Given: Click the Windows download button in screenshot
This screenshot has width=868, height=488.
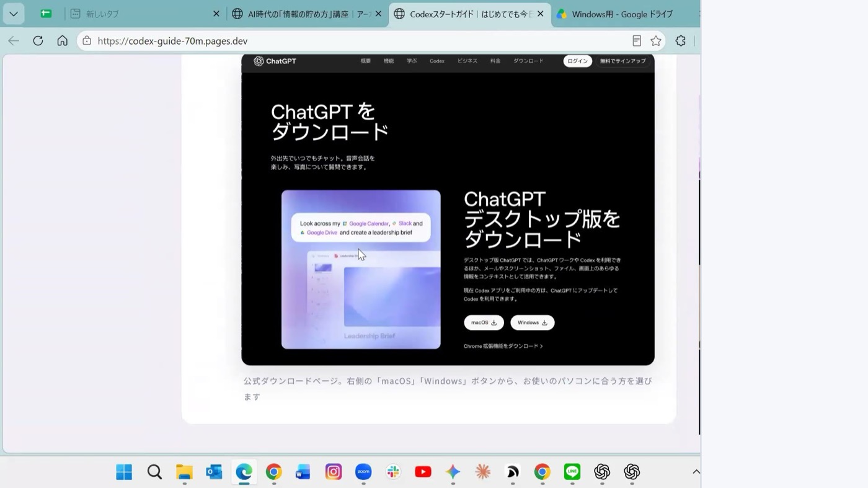Looking at the screenshot, I should point(533,322).
